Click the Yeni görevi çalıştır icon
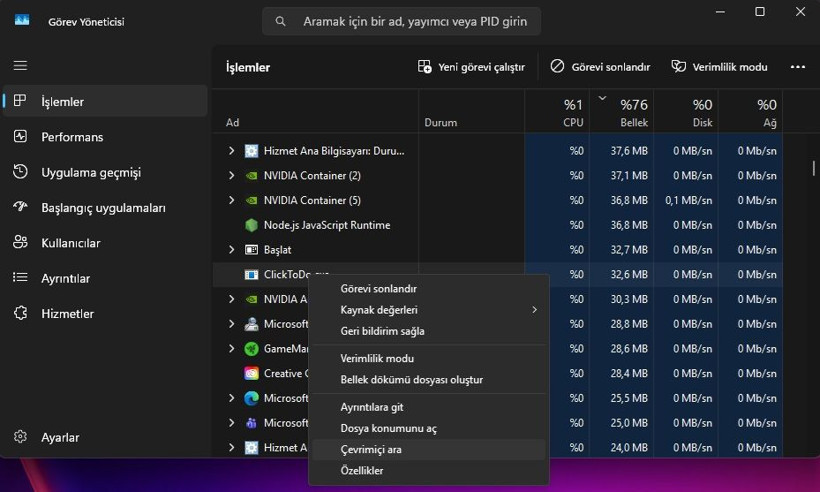This screenshot has height=492, width=820. tap(425, 66)
